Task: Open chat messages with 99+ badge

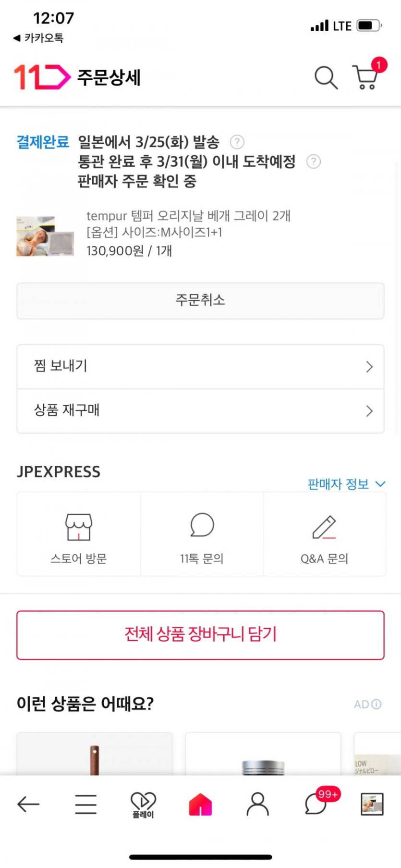Action: pyautogui.click(x=316, y=804)
